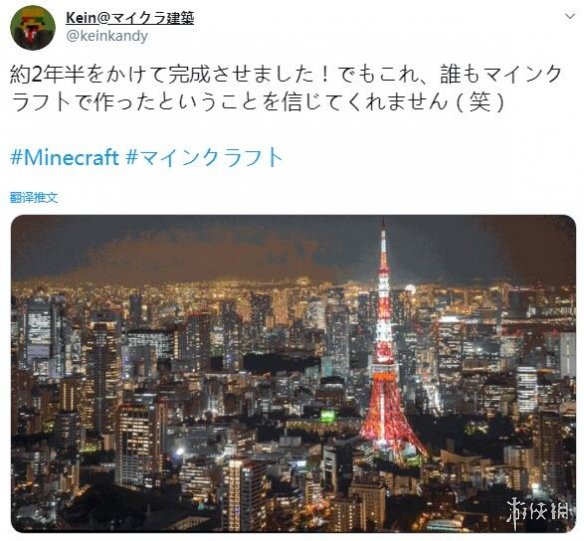Expand the tweet options chevron
584x541 pixels.
pos(570,16)
